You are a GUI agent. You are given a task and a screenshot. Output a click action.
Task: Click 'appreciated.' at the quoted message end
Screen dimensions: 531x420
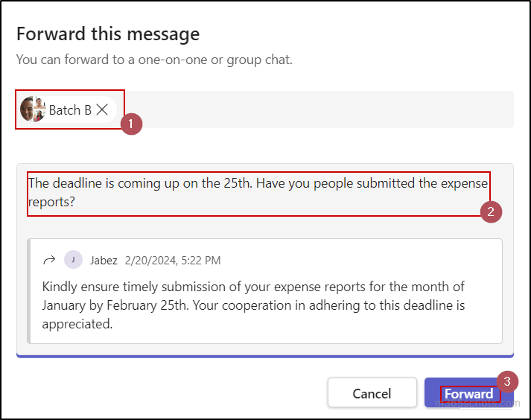(77, 324)
